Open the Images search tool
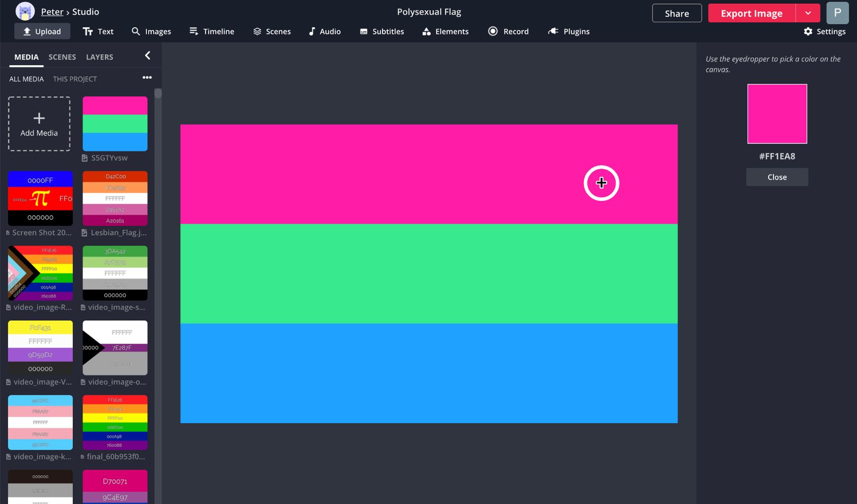 (x=152, y=32)
